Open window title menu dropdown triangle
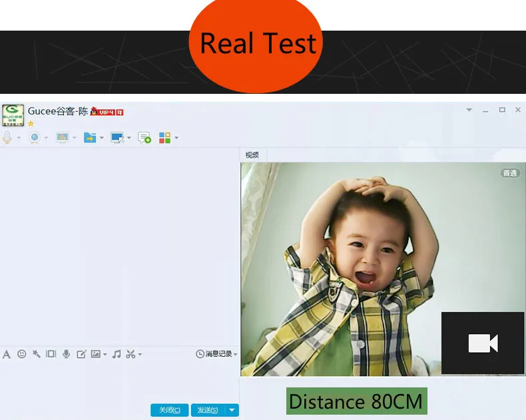The width and height of the screenshot is (526, 420). (x=469, y=110)
